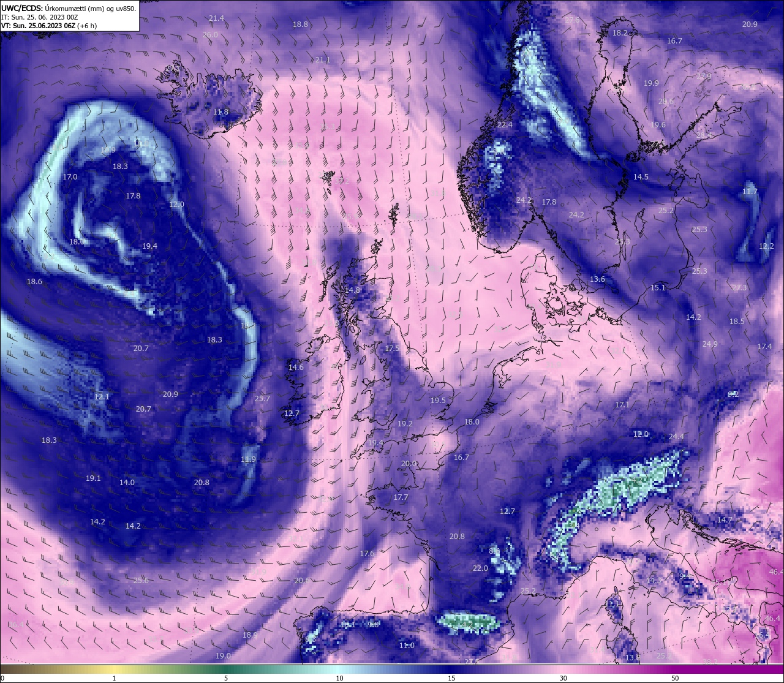784x683 pixels.
Task: Click the 17.6 value in Biscay
Action: [367, 553]
